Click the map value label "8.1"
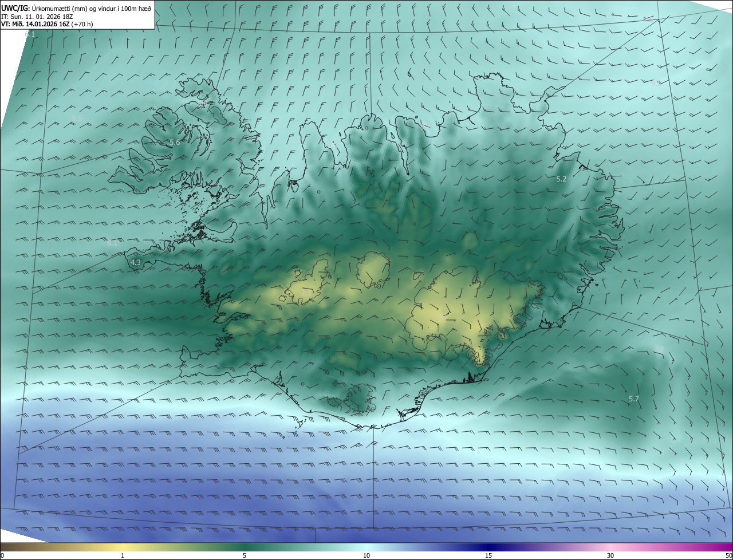 point(112,243)
